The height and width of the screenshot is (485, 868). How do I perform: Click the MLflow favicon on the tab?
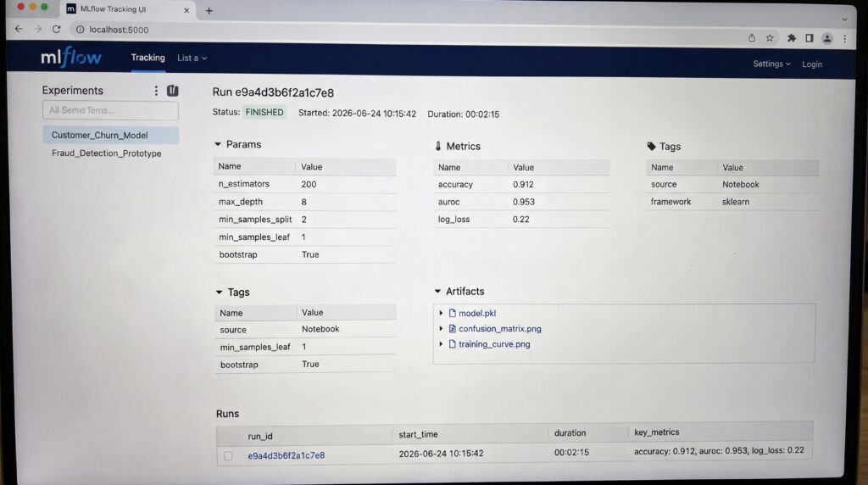coord(71,8)
